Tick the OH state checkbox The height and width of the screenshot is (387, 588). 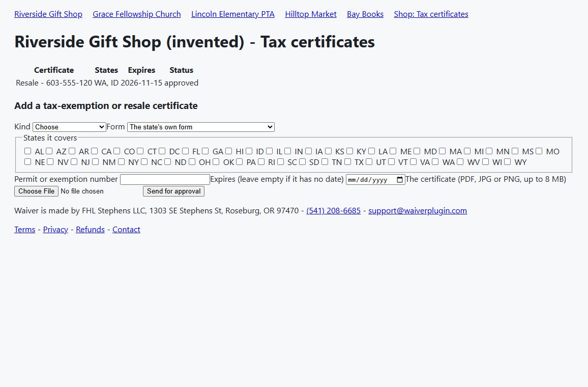(192, 162)
